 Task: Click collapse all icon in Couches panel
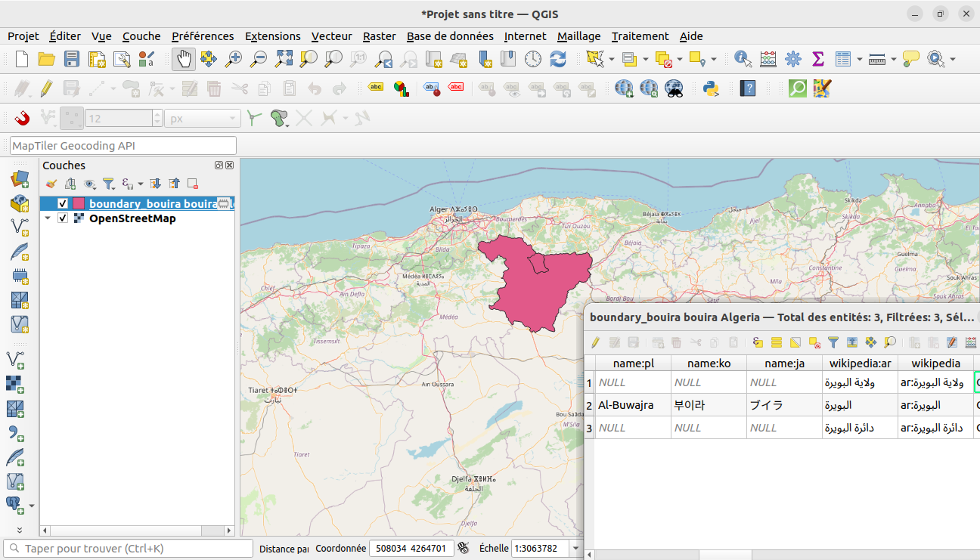click(175, 184)
